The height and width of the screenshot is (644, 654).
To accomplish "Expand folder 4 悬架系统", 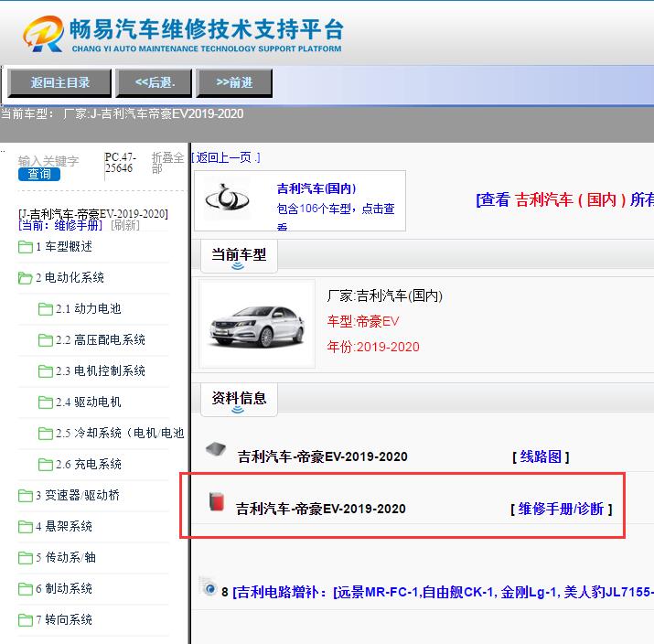I will pos(64,526).
